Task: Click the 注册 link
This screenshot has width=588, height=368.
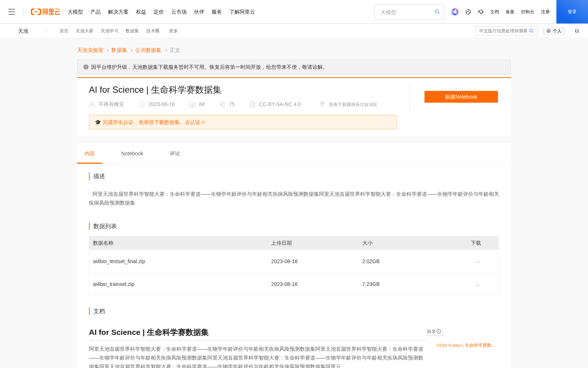Action: coord(545,12)
